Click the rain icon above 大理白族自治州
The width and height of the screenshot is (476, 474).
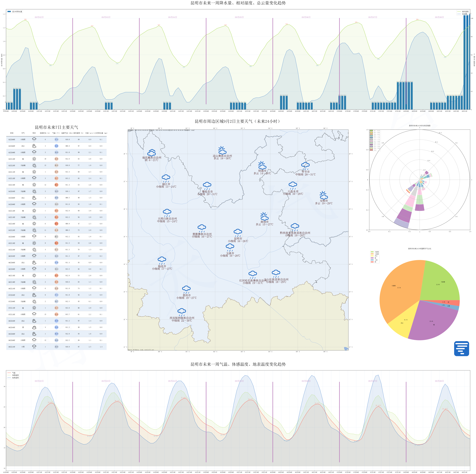(x=167, y=213)
